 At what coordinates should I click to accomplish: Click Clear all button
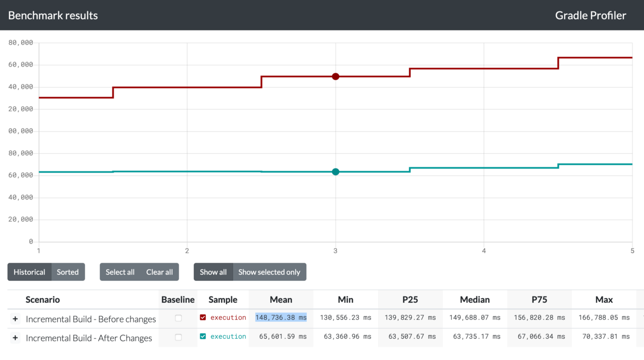(160, 272)
